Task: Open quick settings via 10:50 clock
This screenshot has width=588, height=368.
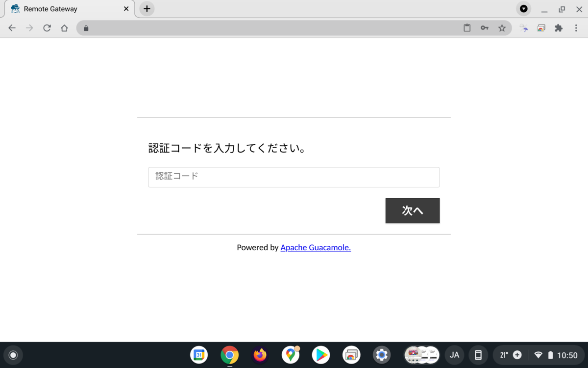Action: click(x=567, y=355)
